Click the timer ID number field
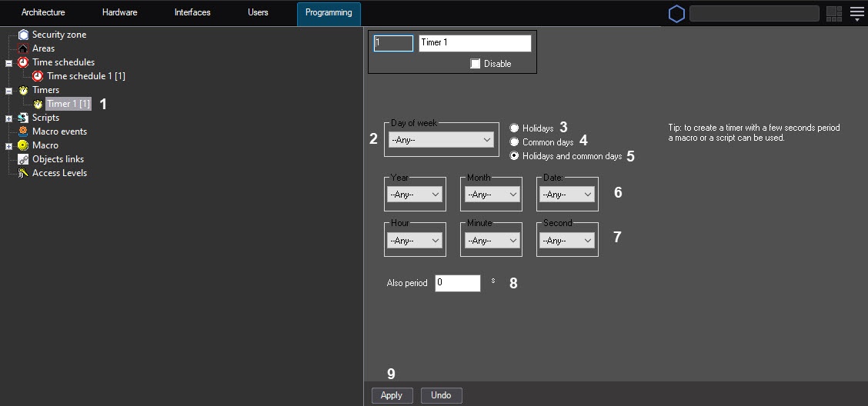The width and height of the screenshot is (868, 406). click(393, 43)
